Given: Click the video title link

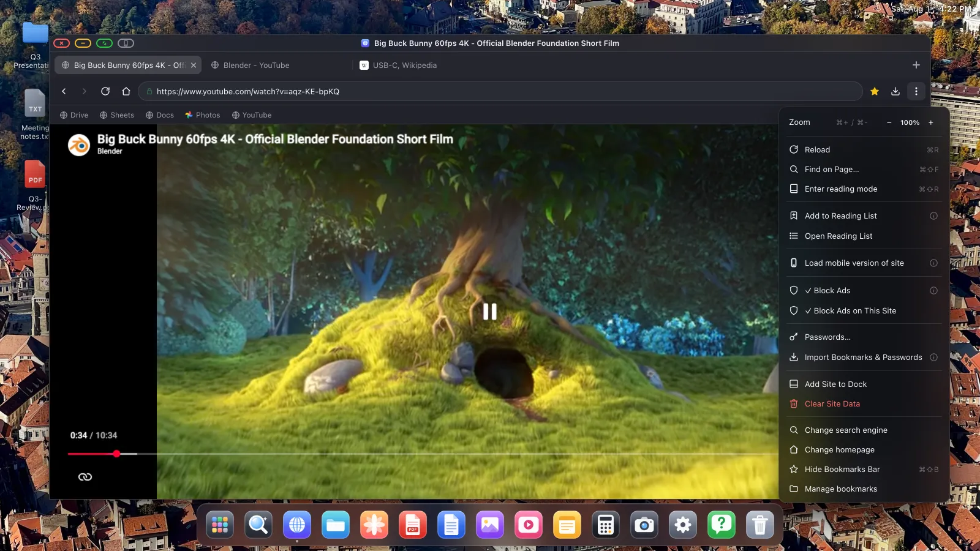Looking at the screenshot, I should [x=275, y=139].
